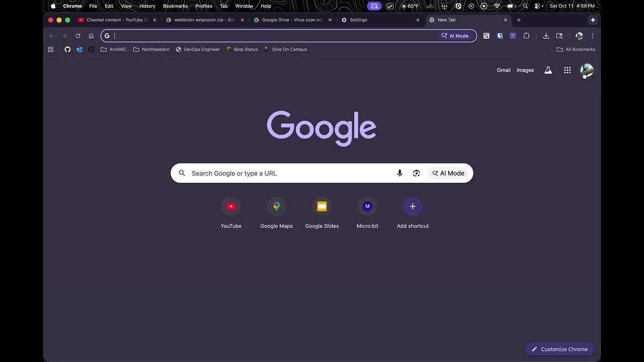Open the Google apps grid

[x=568, y=70]
